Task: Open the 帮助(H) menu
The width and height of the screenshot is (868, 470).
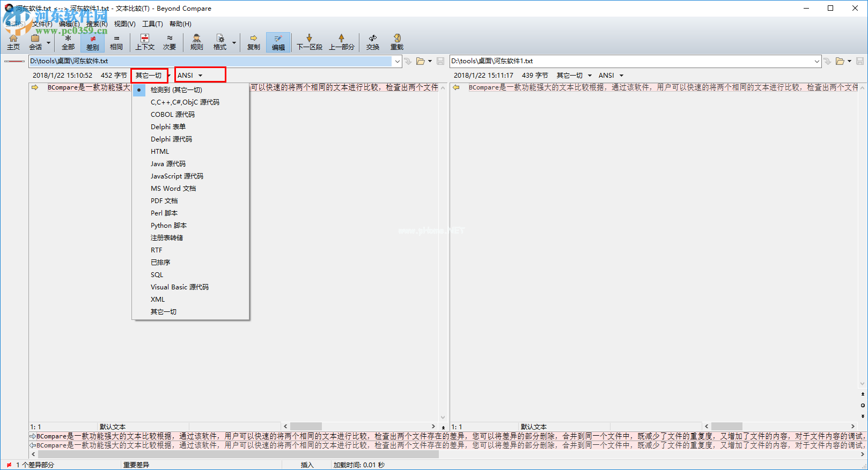Action: click(x=180, y=24)
